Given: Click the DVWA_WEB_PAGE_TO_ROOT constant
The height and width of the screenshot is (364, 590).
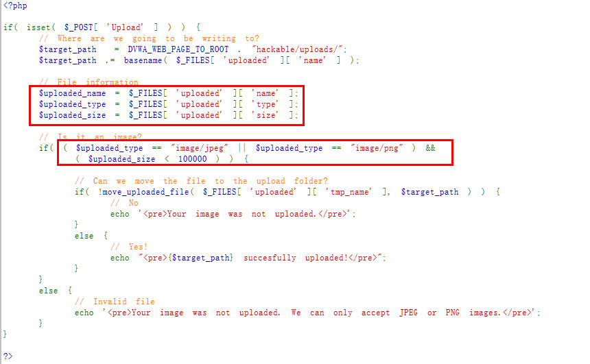Looking at the screenshot, I should point(178,49).
